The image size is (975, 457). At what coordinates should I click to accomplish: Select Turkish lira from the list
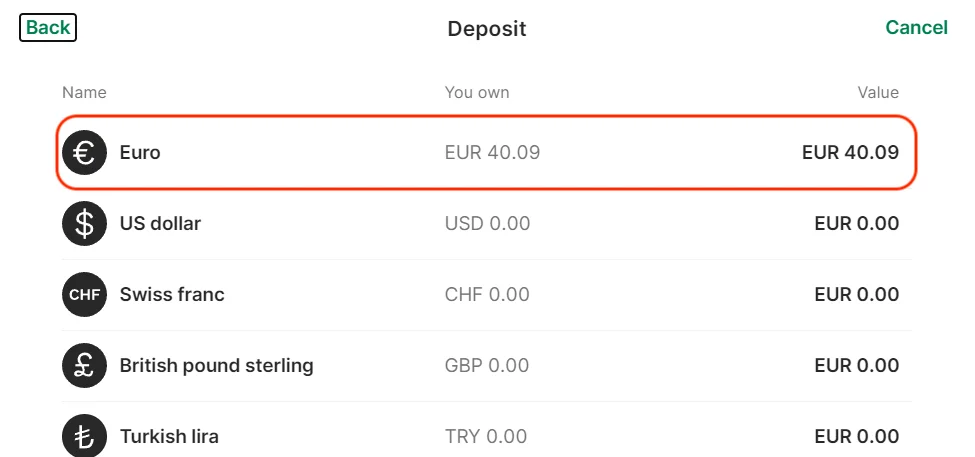click(x=169, y=437)
